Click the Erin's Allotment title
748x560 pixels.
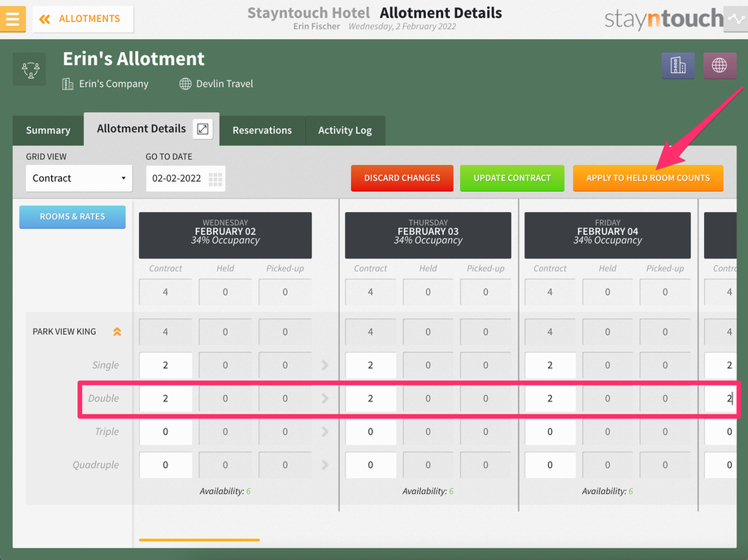pyautogui.click(x=133, y=59)
